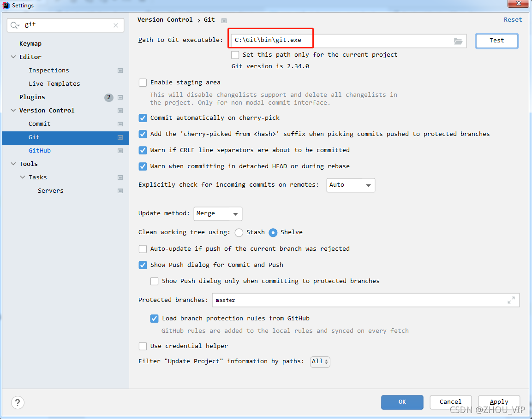Open Filter Update Project paths dropdown (All)
The width and height of the screenshot is (532, 419).
coord(320,362)
